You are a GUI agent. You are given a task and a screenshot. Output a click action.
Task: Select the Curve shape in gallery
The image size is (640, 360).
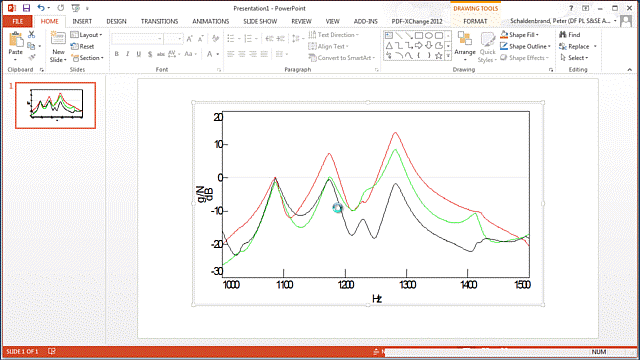point(409,56)
